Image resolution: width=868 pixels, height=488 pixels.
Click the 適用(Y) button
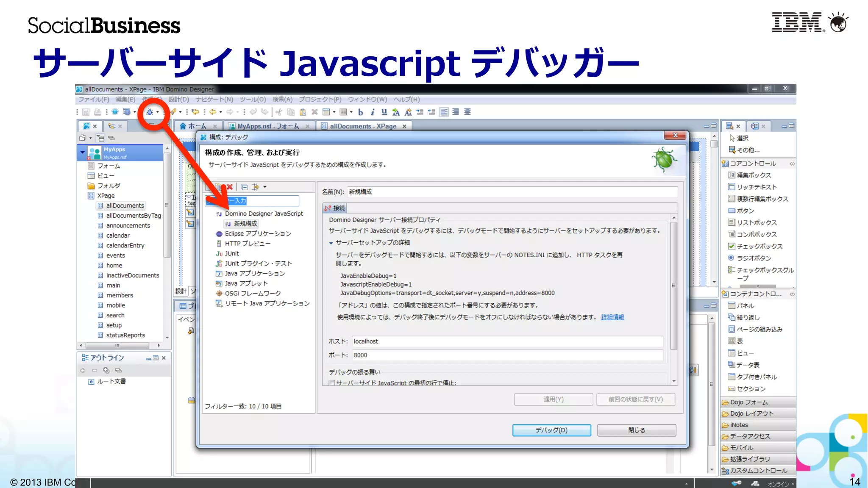click(554, 399)
